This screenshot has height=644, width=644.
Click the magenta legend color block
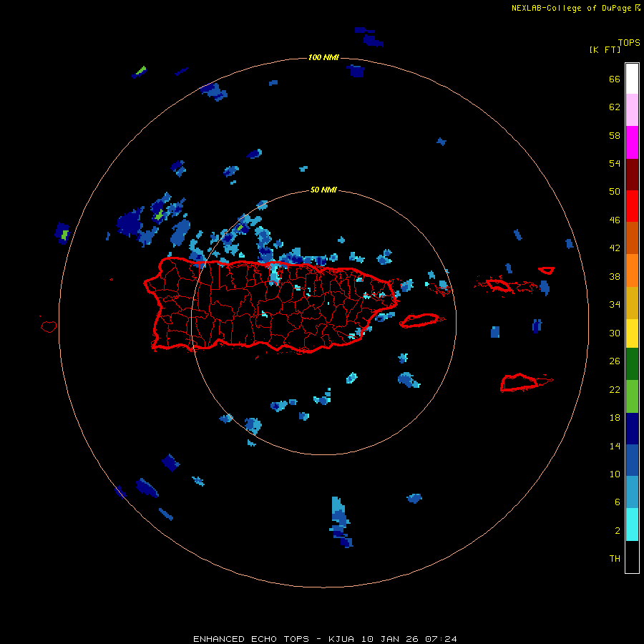click(632, 142)
